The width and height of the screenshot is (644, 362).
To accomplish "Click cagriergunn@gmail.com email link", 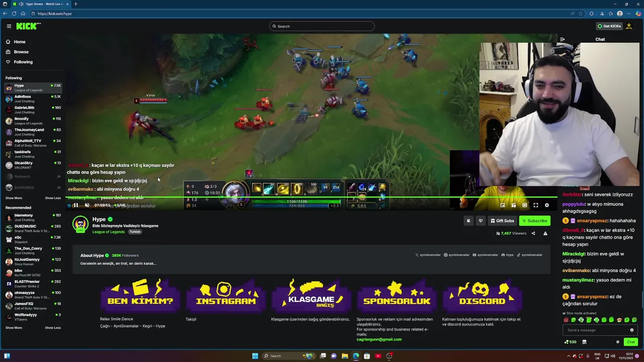I will pyautogui.click(x=379, y=339).
